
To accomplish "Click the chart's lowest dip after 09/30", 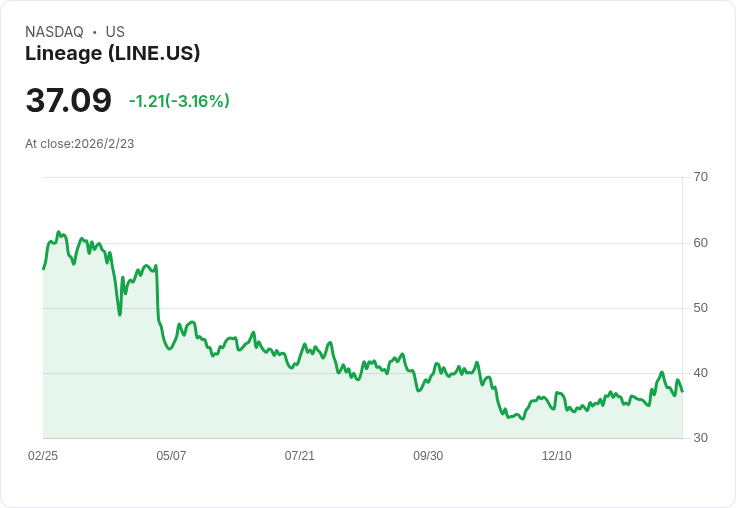I will [x=521, y=418].
